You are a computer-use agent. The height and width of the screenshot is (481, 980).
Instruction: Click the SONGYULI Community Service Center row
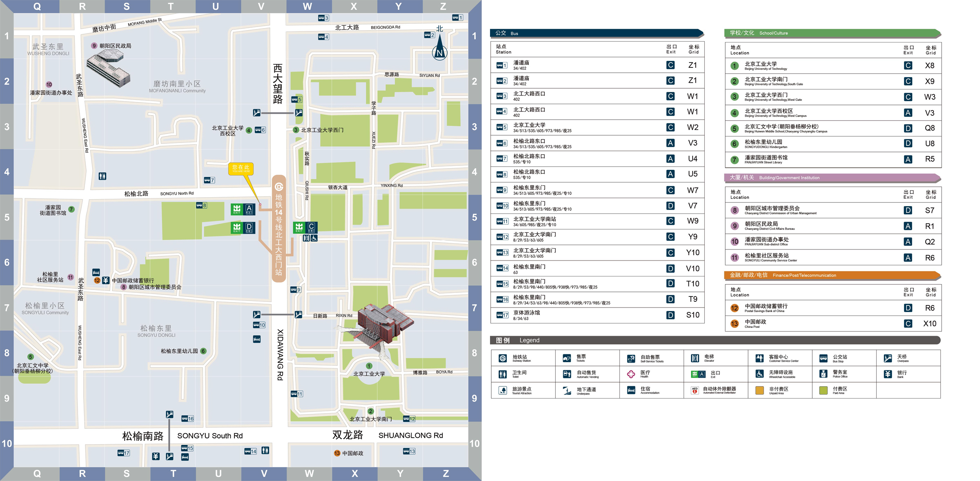click(833, 258)
